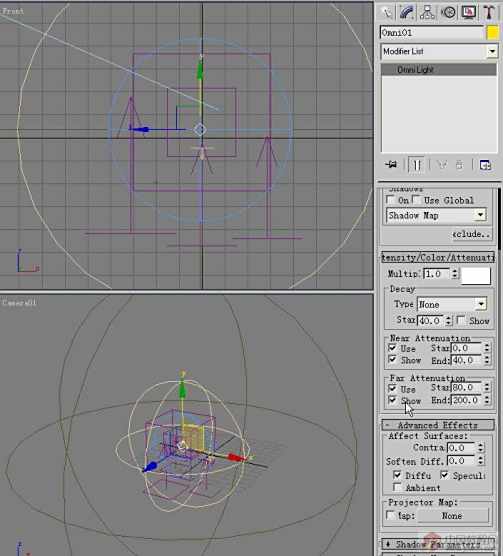Click the Pin Stack icon
The width and height of the screenshot is (503, 556).
(x=391, y=165)
